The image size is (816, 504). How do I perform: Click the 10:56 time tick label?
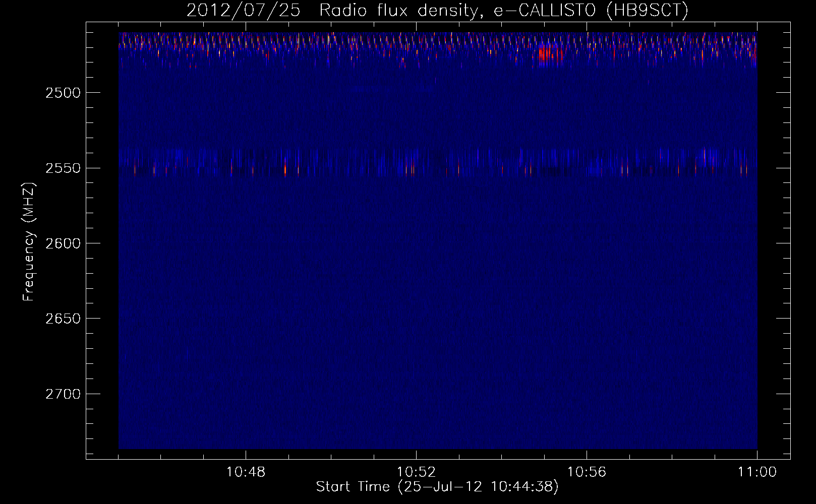[x=587, y=472]
